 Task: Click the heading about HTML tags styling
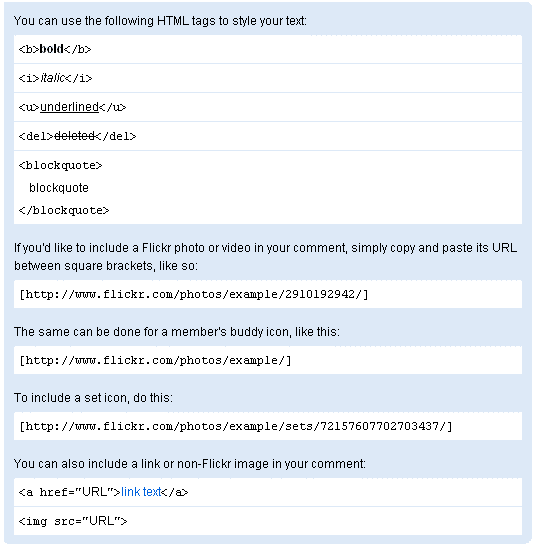tap(160, 21)
